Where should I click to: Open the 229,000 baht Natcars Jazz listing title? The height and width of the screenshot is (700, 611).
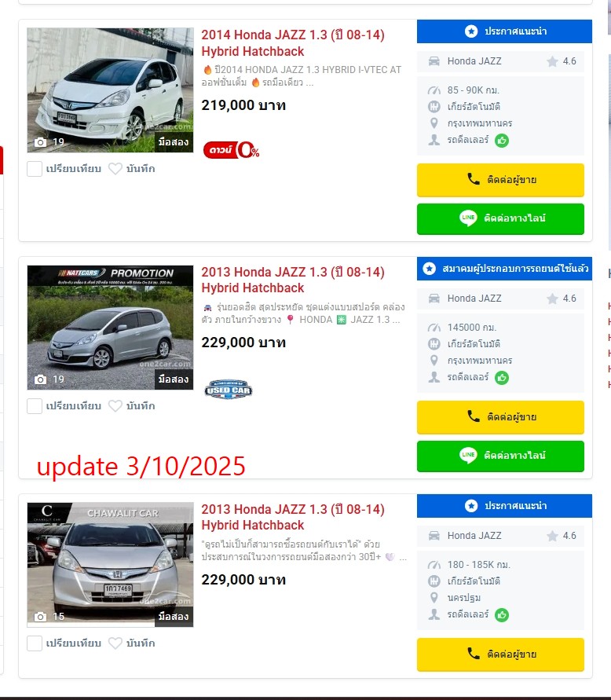click(293, 280)
